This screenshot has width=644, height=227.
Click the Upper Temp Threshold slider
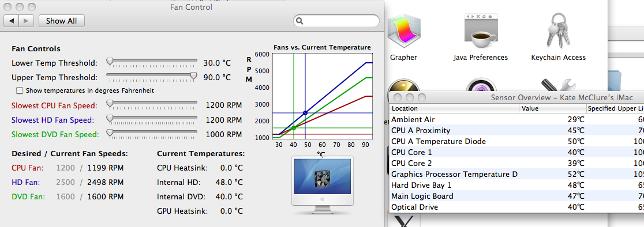(x=152, y=77)
